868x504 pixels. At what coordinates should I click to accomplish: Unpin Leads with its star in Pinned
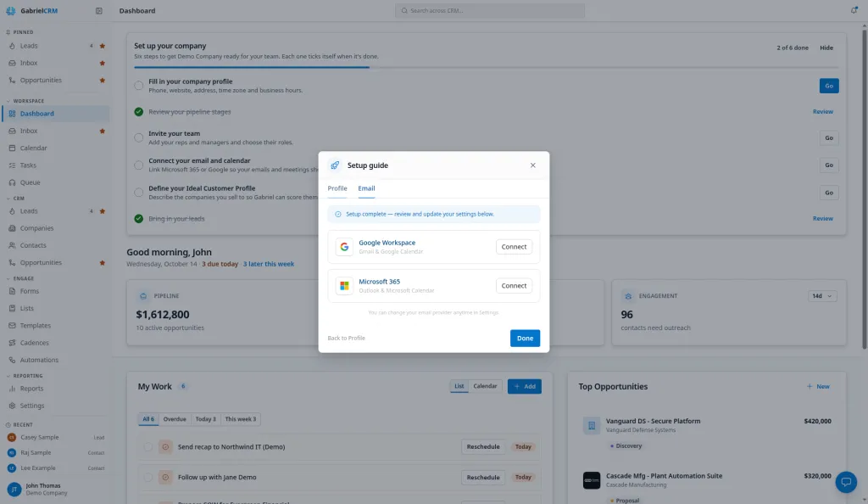103,46
